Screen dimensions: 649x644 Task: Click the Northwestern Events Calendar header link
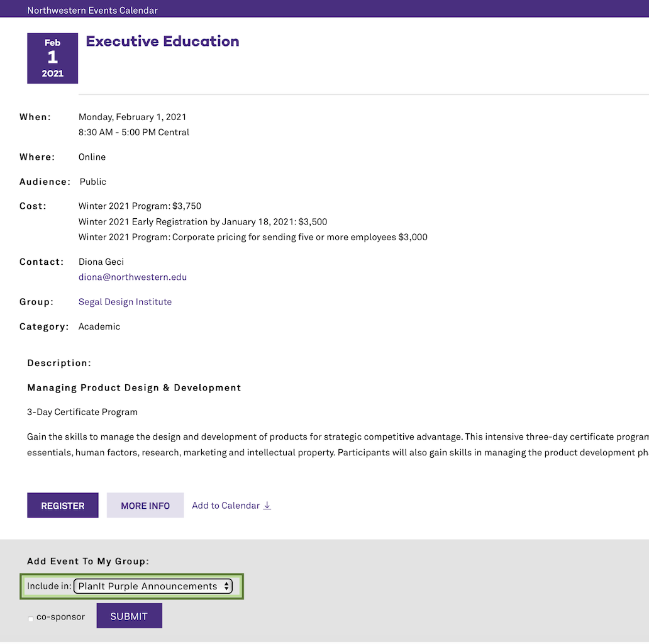click(92, 10)
